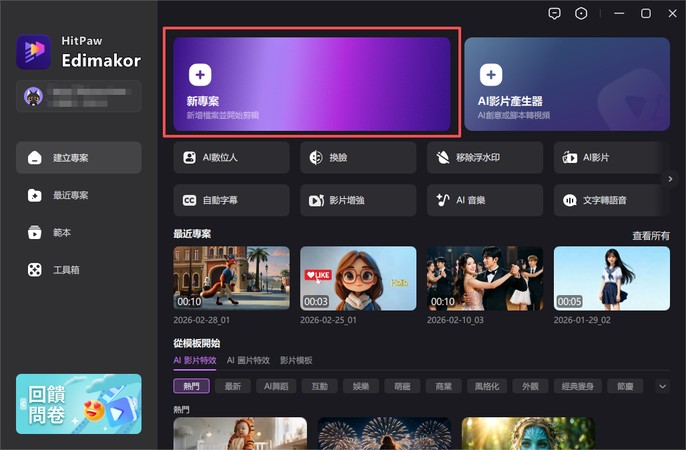Select the 節慶 category chip
686x450 pixels.
click(x=625, y=386)
